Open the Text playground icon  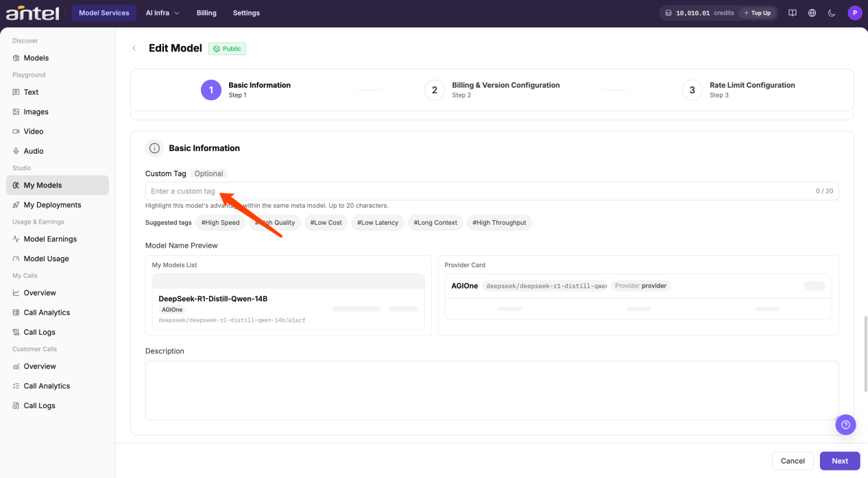pos(16,92)
